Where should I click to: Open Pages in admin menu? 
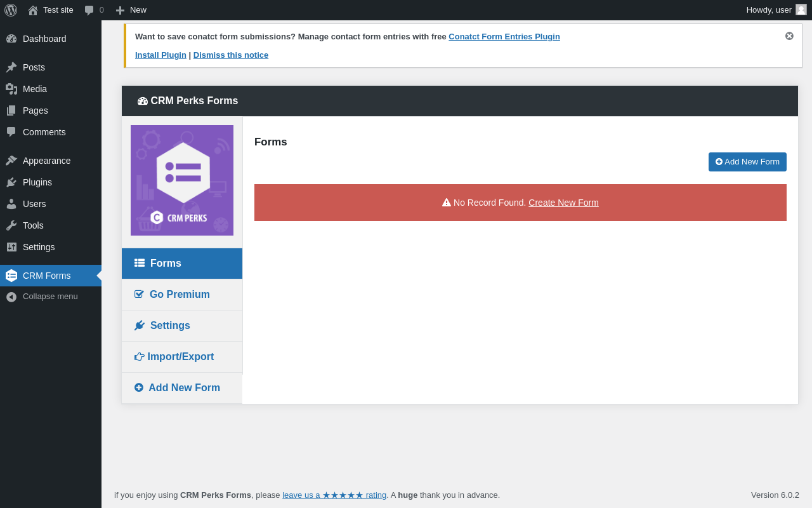point(51,110)
